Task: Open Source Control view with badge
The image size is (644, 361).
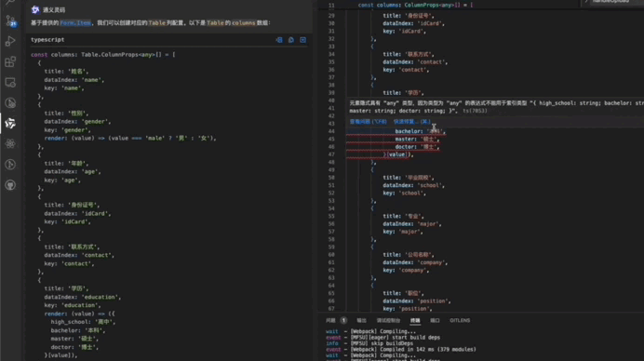Action: 10,20
